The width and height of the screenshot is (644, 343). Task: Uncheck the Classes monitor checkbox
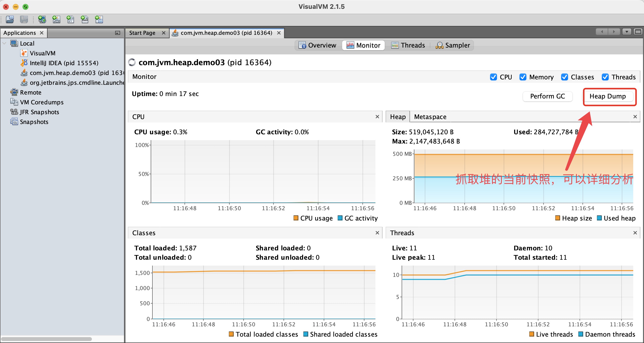(565, 77)
